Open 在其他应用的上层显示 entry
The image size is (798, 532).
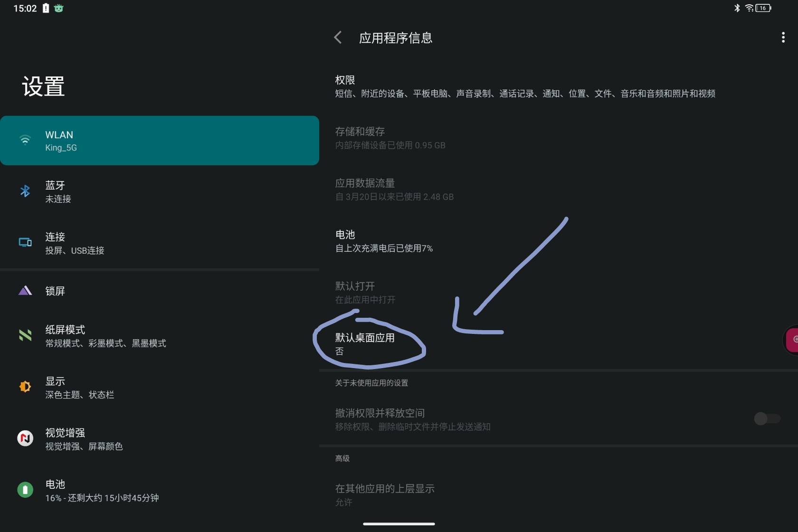[559, 494]
